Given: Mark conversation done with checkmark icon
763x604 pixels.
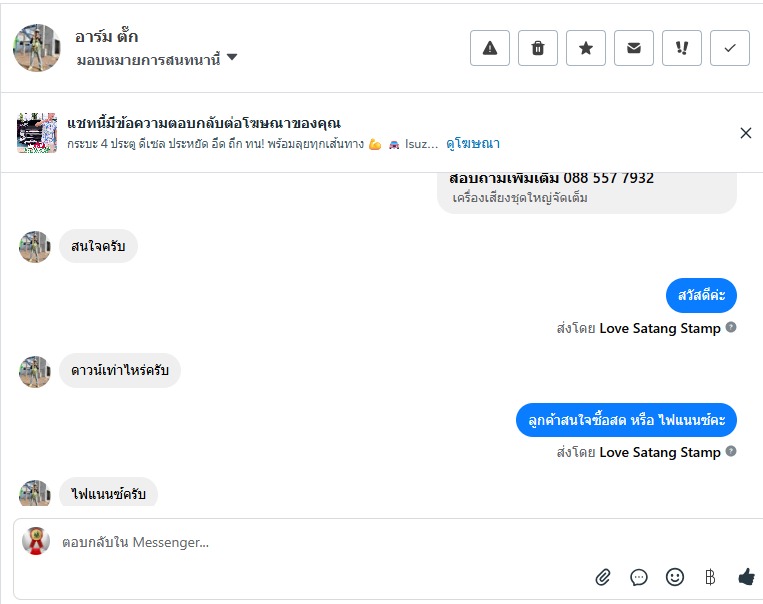Looking at the screenshot, I should [x=730, y=48].
